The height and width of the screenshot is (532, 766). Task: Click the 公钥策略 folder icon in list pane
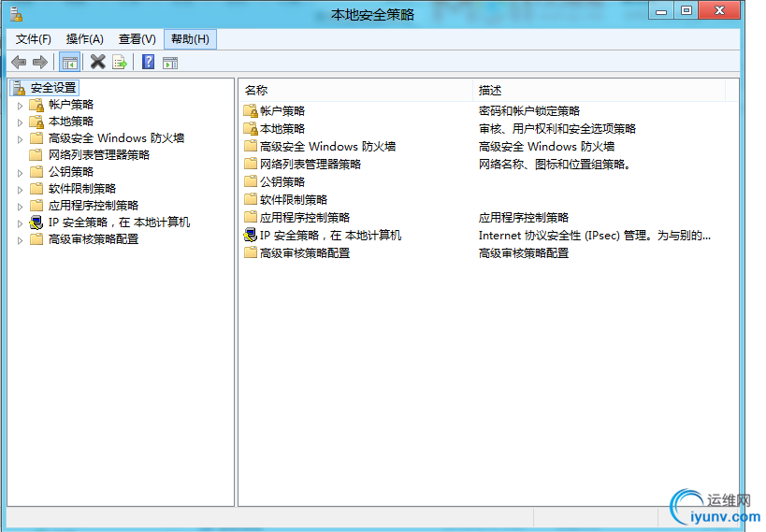coord(251,181)
